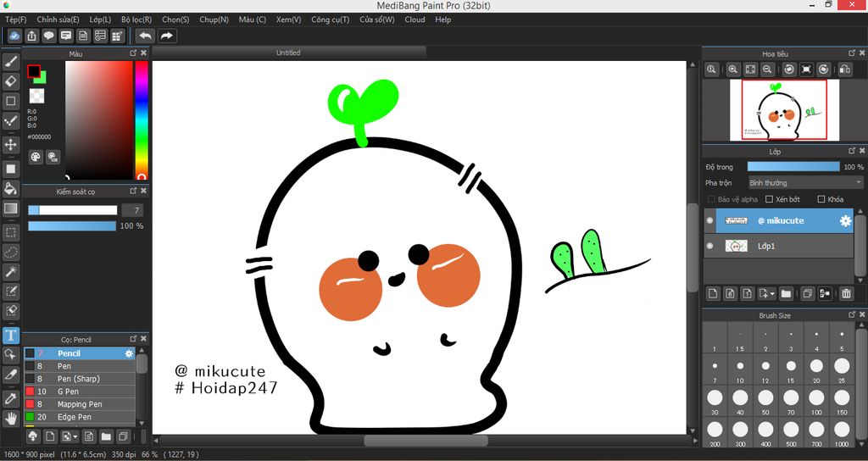
Task: Select the Eraser tool
Action: (11, 81)
